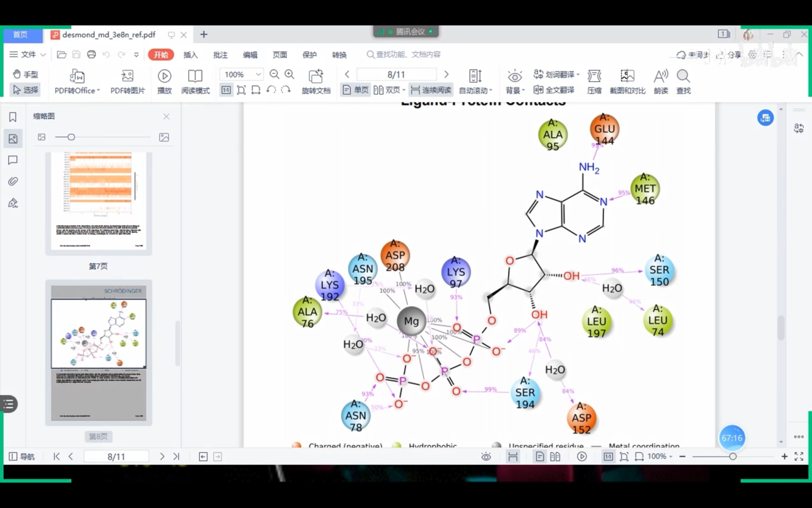Viewport: 812px width, 508px height.
Task: Click the status bar zoom slider handle
Action: coord(733,456)
